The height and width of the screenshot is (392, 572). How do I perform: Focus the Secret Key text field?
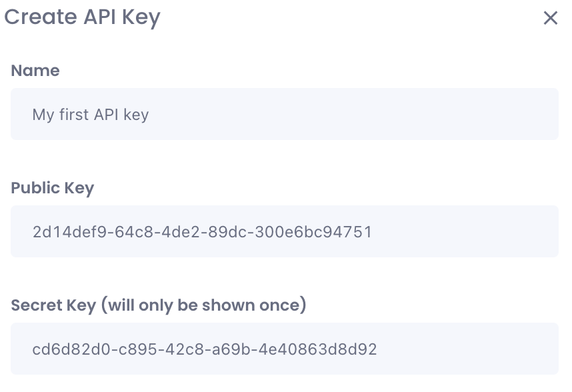coord(284,349)
